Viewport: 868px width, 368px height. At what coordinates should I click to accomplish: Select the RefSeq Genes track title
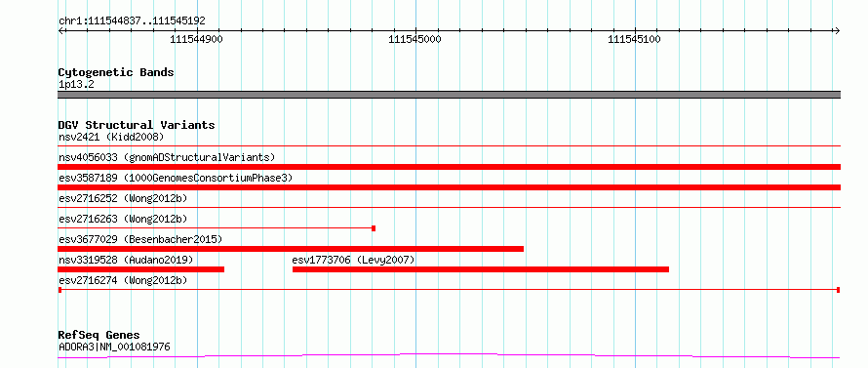tap(99, 336)
